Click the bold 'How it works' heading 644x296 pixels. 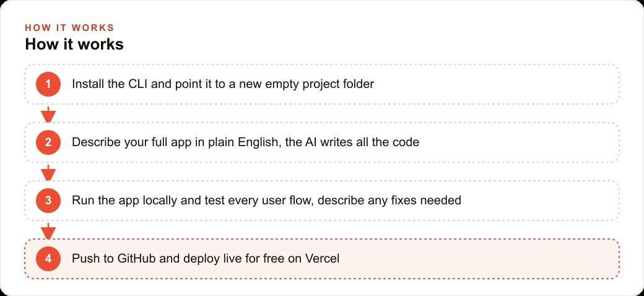pyautogui.click(x=74, y=44)
